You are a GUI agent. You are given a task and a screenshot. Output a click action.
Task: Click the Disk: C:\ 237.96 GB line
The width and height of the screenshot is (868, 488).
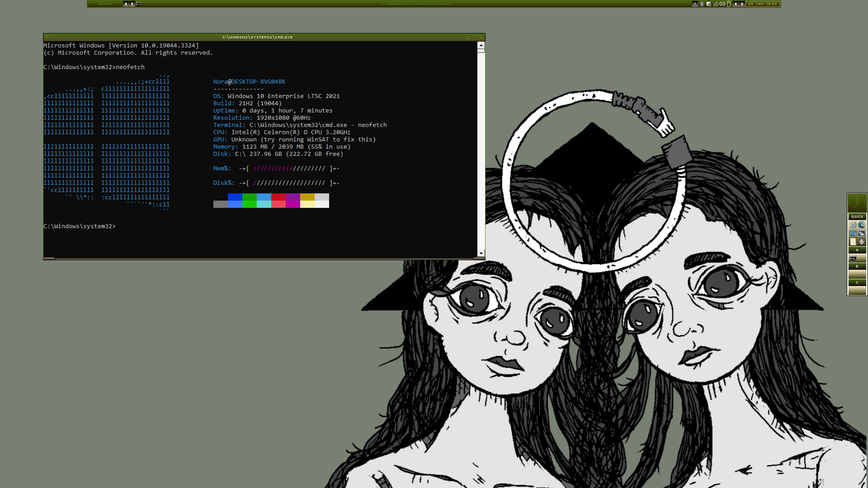coord(278,154)
